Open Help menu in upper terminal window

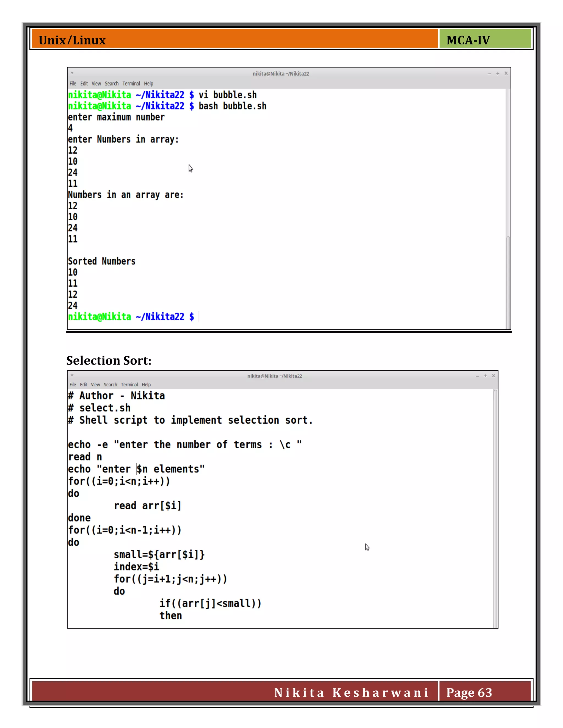[x=148, y=84]
